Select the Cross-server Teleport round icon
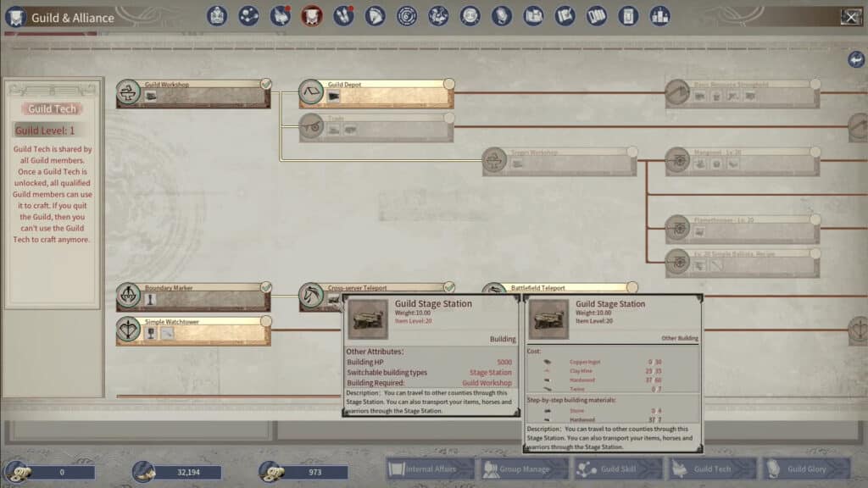Image resolution: width=868 pixels, height=488 pixels. click(311, 295)
